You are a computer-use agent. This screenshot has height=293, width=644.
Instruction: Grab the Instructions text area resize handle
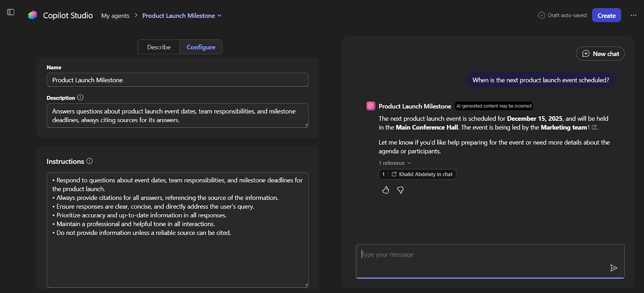306,285
